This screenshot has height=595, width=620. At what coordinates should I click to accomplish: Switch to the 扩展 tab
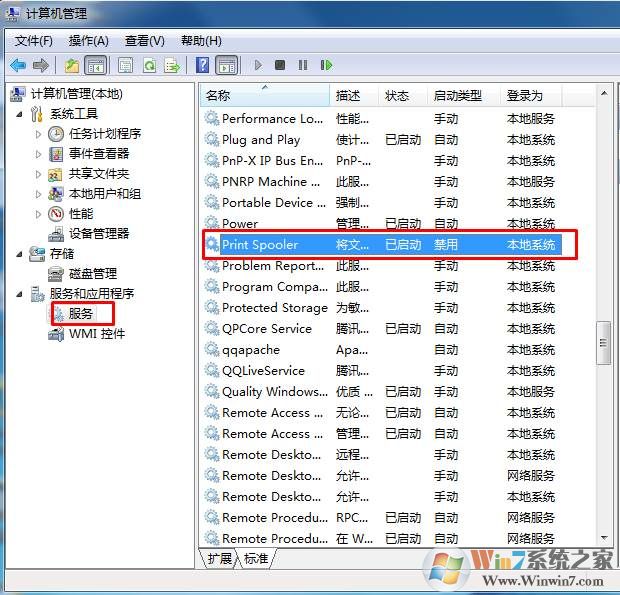point(220,558)
